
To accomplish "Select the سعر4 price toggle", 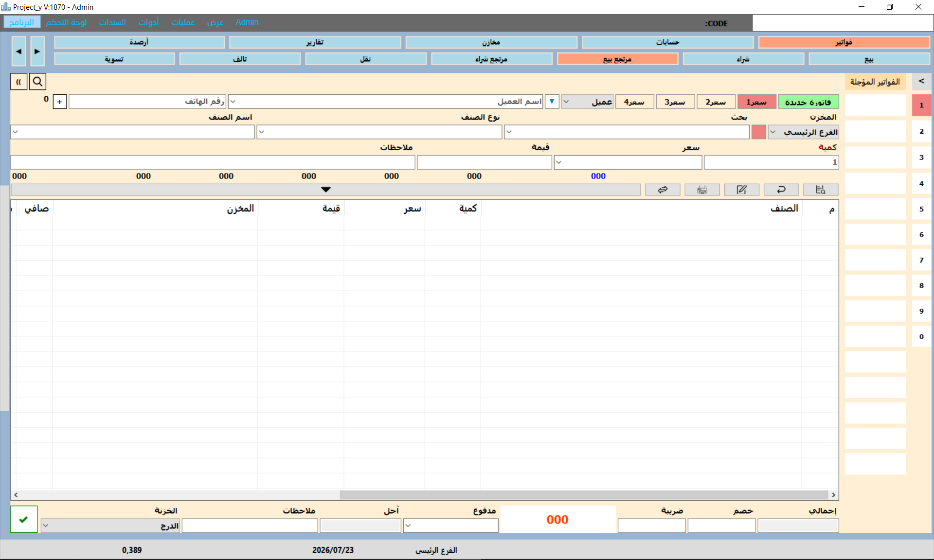I will pos(634,102).
